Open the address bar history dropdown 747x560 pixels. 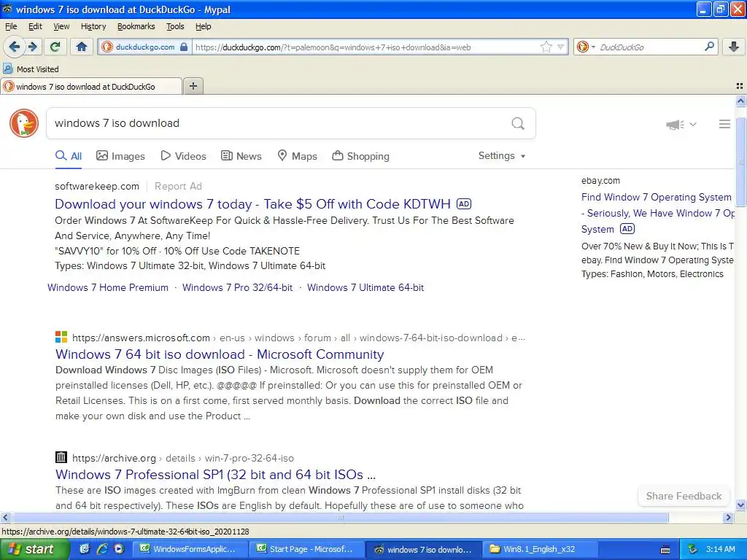561,47
